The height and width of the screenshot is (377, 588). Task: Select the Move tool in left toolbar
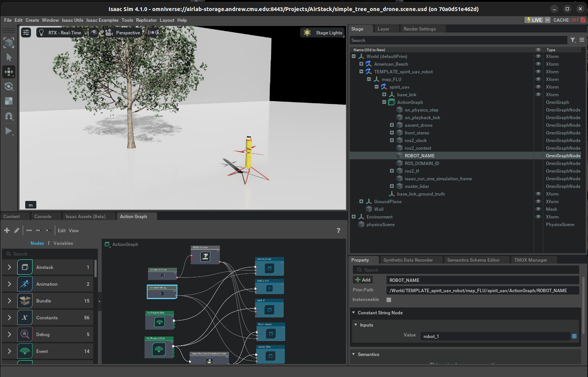(x=9, y=72)
